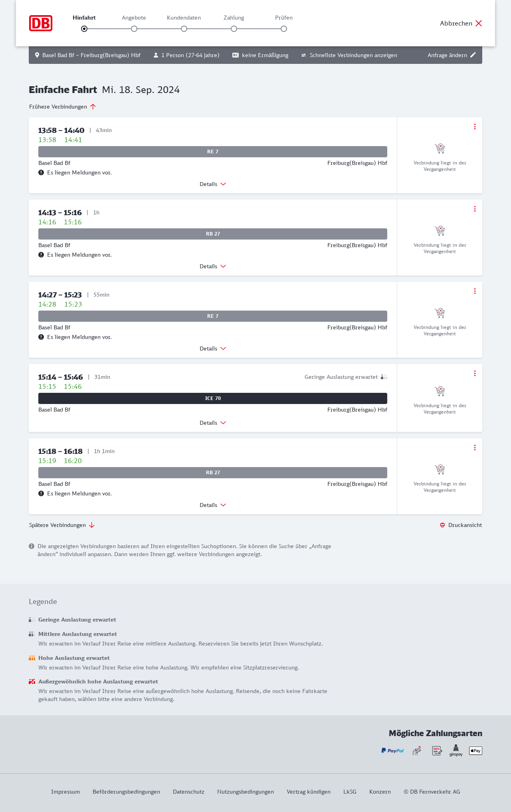Click the RB 27 train bar at 14:13
Viewport: 511px width, 812px height.
point(213,234)
